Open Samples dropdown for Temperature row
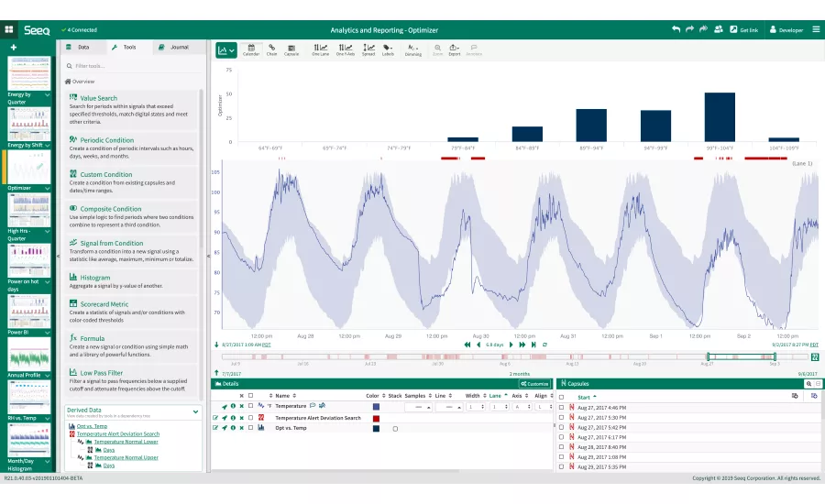Viewport: 825px width, 504px height. 418,407
